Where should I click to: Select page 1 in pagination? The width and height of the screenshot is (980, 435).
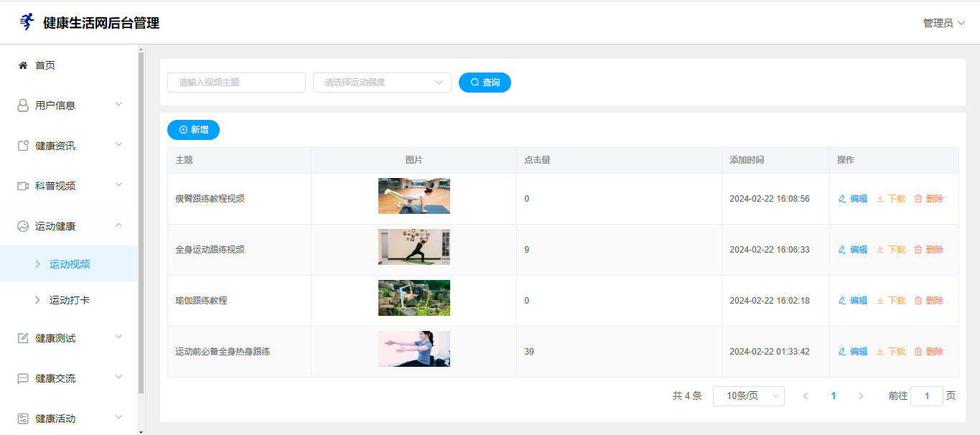click(834, 396)
